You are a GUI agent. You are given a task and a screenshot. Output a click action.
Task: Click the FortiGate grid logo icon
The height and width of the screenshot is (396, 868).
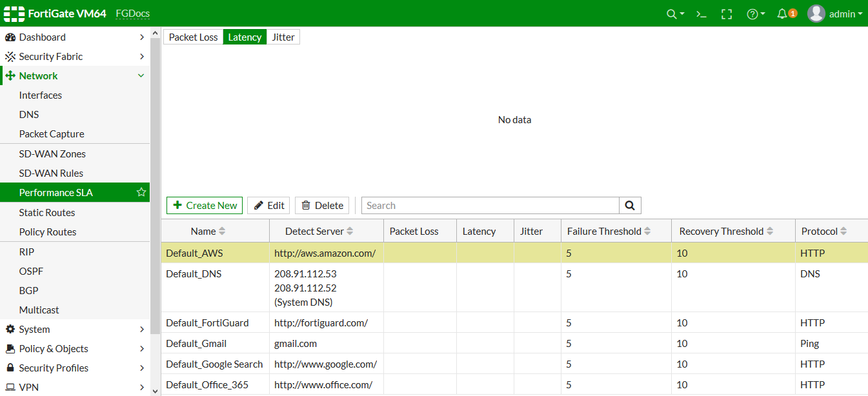pos(14,13)
